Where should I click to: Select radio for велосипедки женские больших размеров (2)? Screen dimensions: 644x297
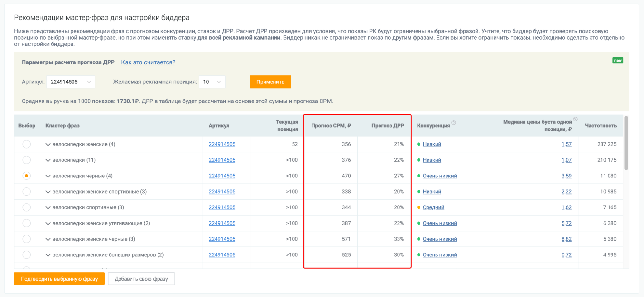(x=26, y=255)
